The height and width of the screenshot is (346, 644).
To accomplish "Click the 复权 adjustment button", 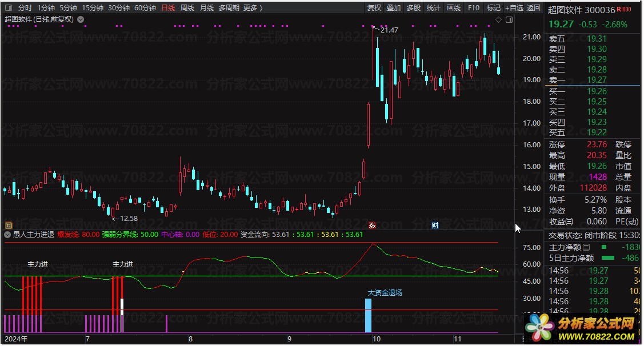I will tap(374, 8).
